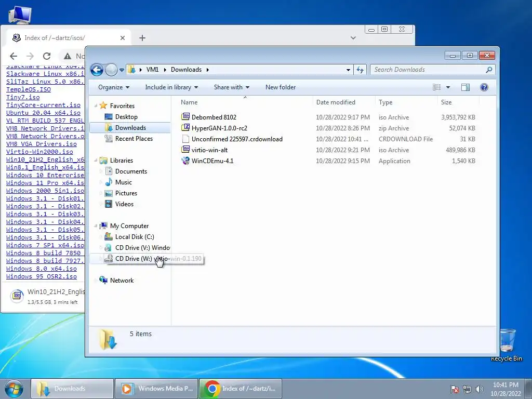The width and height of the screenshot is (532, 399).
Task: Click the Virtio-Win2000.iso link
Action: (39, 152)
